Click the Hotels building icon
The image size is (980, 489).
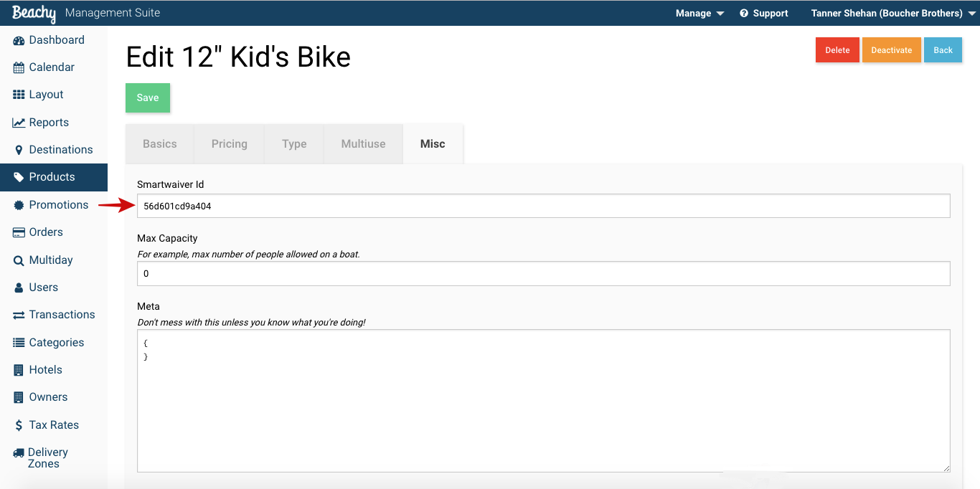click(19, 370)
